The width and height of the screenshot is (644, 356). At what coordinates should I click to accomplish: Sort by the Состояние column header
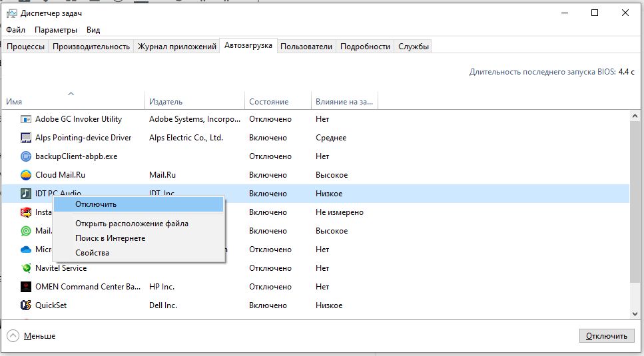268,102
